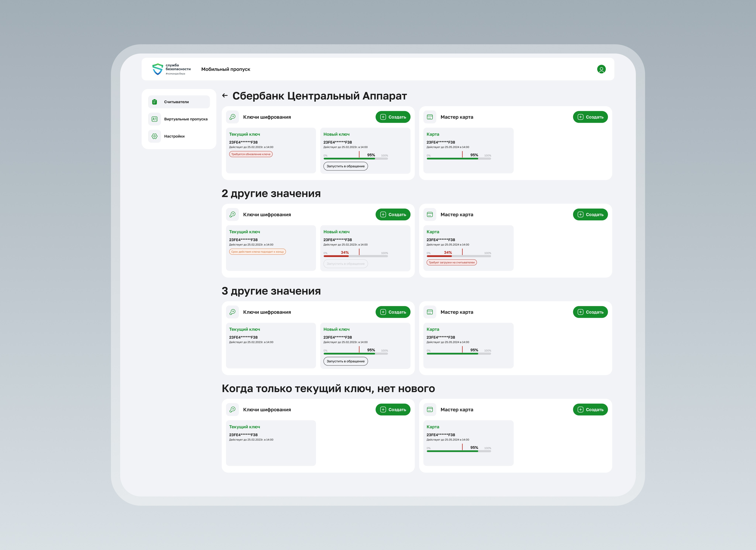
Task: Click the Карта progress bar under '3 другие значения'
Action: (x=459, y=354)
